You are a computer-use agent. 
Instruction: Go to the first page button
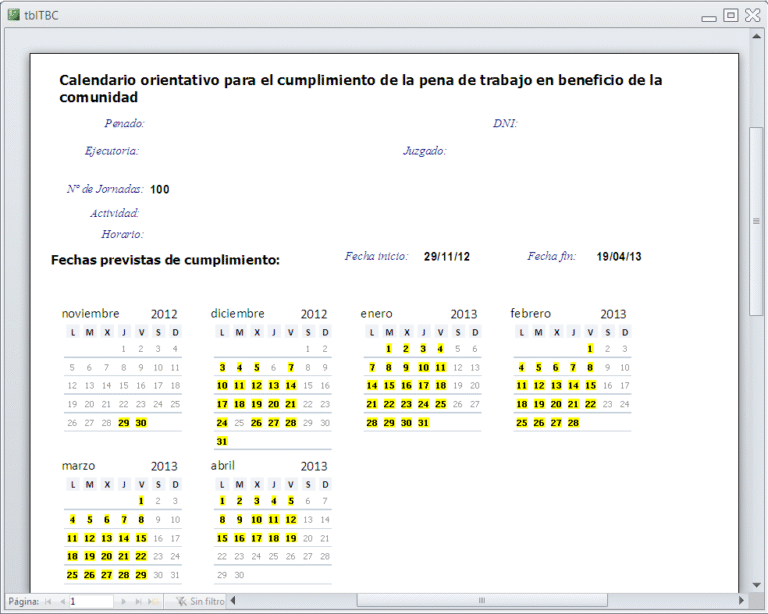click(48, 601)
